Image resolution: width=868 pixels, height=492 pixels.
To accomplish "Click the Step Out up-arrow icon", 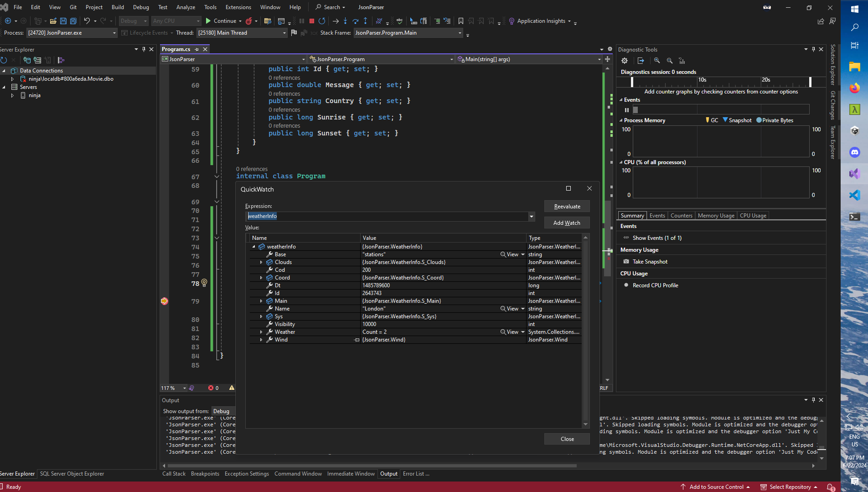I will (365, 21).
